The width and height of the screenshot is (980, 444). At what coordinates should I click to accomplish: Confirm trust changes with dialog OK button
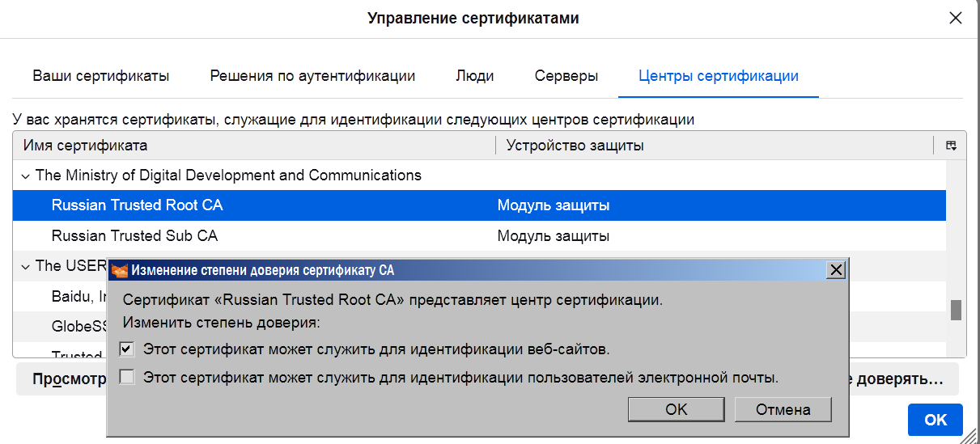point(677,409)
